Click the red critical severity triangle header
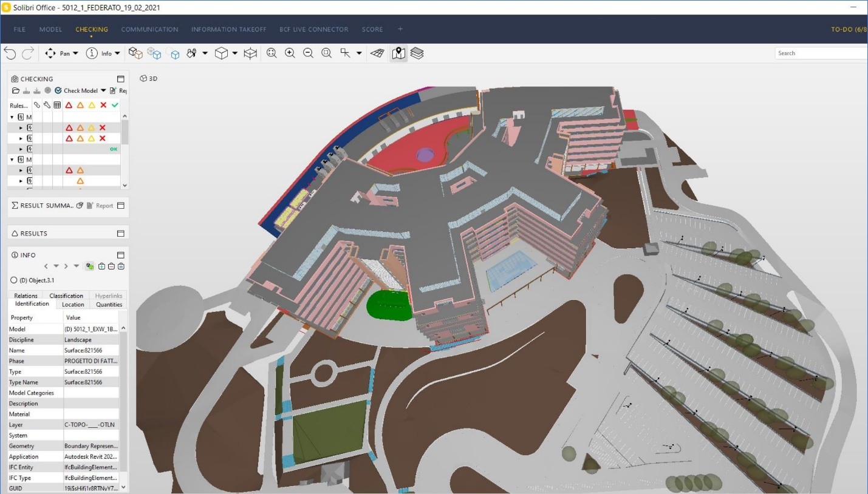The image size is (868, 494). pos(69,105)
